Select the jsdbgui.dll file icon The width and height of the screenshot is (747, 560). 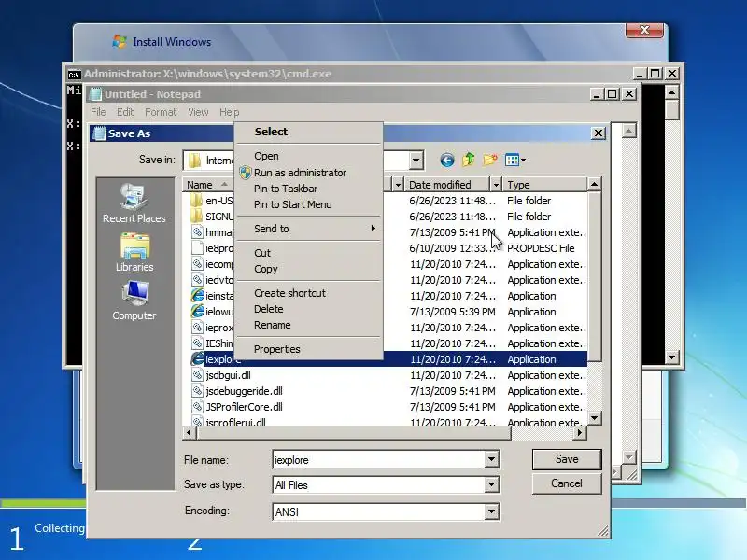pos(197,375)
